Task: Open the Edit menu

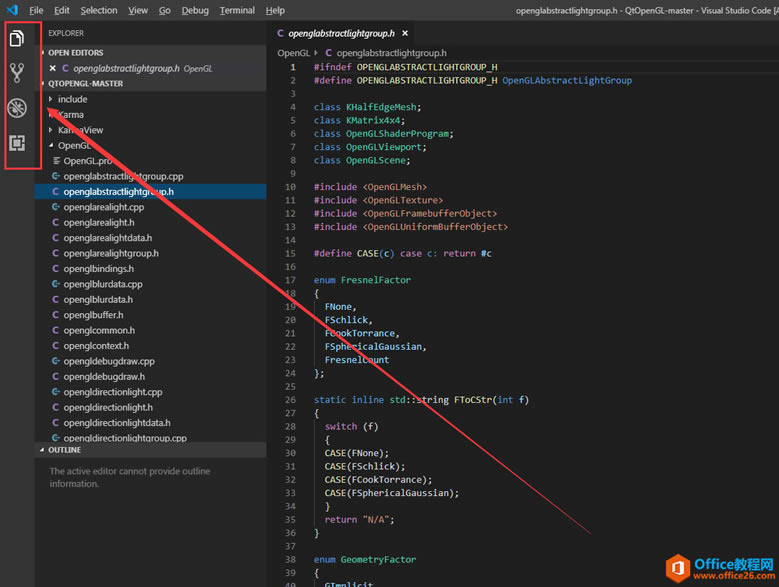Action: coord(62,10)
